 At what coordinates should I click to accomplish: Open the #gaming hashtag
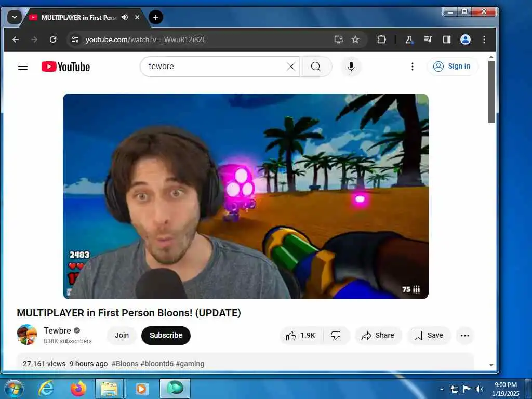pyautogui.click(x=190, y=364)
